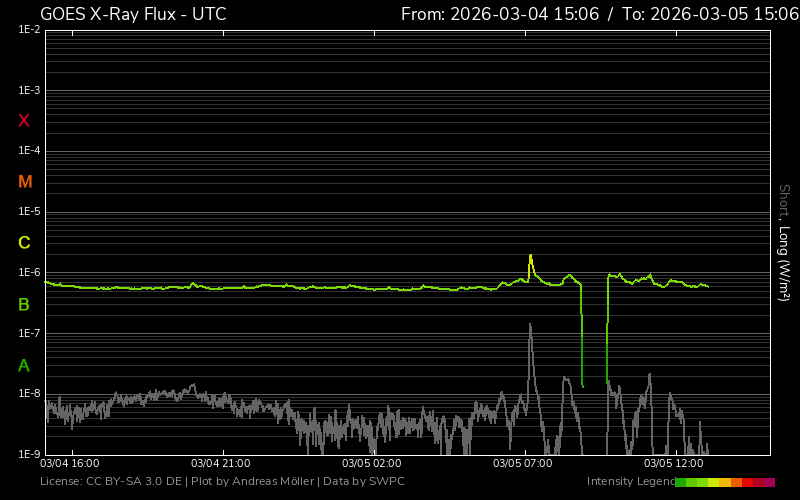Select the green B flare class label
The image size is (800, 500).
point(24,304)
